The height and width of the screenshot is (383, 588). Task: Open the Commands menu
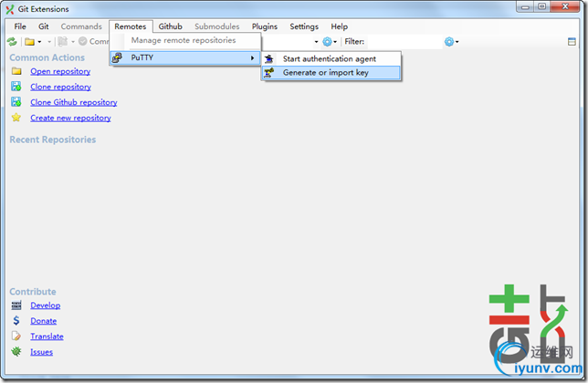tap(81, 26)
